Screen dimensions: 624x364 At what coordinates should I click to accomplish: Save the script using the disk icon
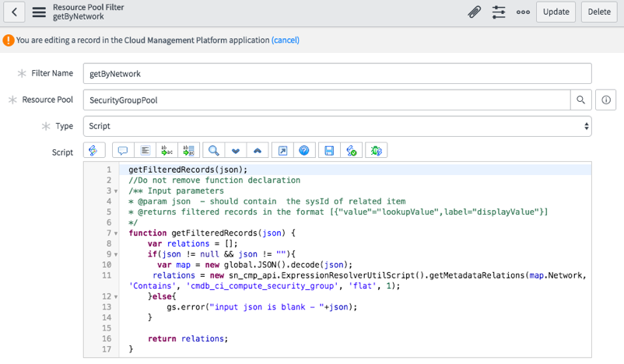click(329, 150)
